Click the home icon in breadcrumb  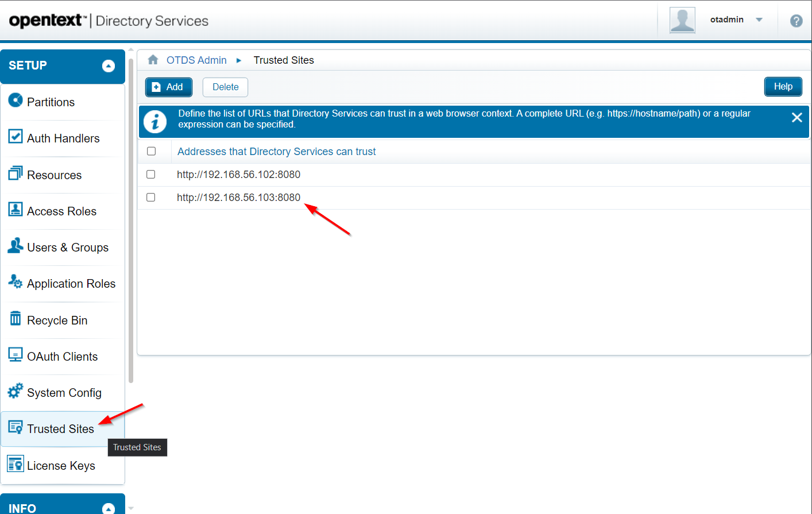coord(153,60)
